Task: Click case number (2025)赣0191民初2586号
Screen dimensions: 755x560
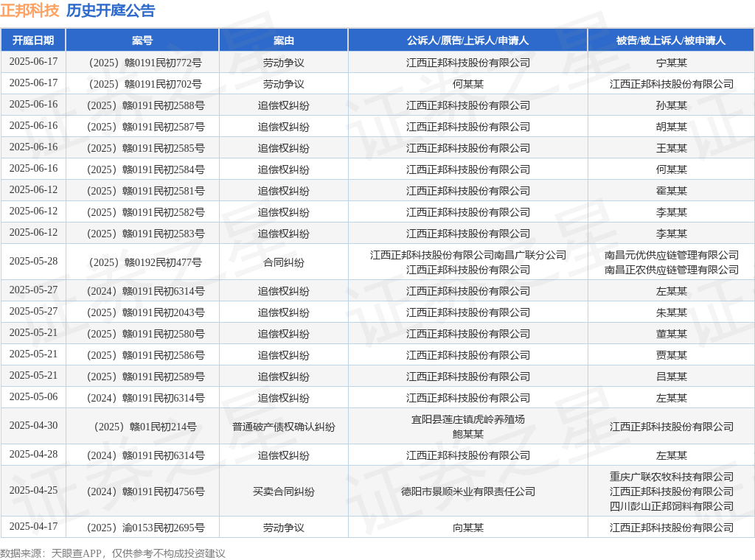Action: click(x=146, y=355)
